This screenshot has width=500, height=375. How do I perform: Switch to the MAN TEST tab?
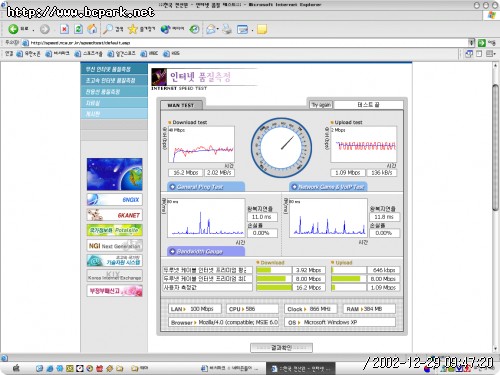coord(181,105)
